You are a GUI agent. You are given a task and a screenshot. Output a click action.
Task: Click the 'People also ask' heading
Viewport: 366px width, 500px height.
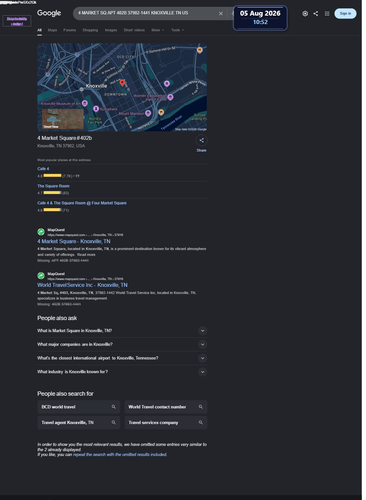[57, 318]
